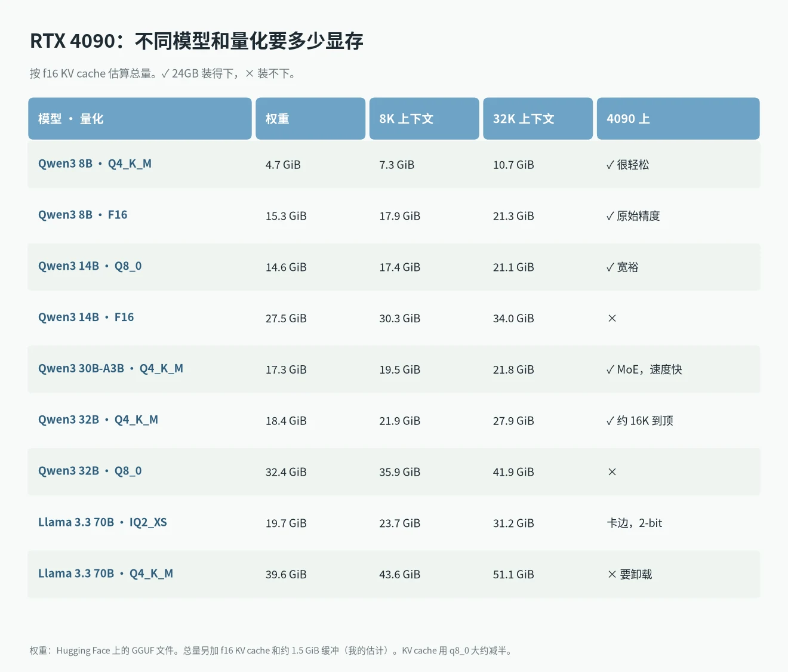This screenshot has height=672, width=788.
Task: Click the 39.6 GiB weight value
Action: point(286,575)
